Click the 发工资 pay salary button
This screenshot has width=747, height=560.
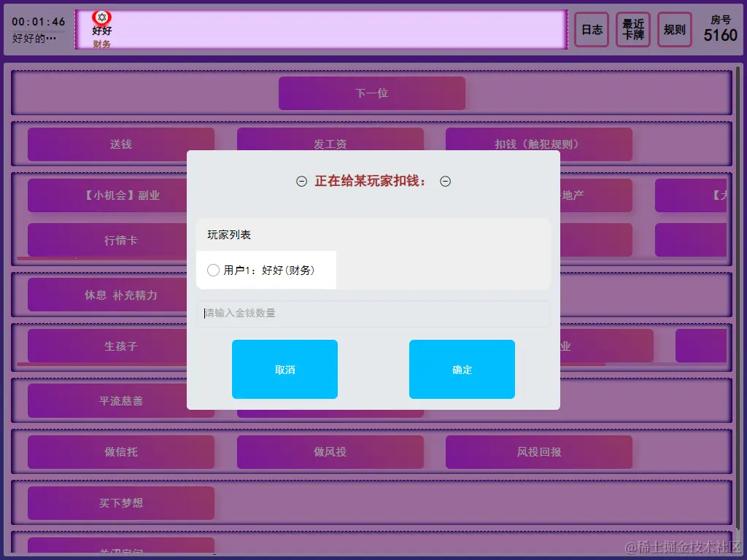pyautogui.click(x=330, y=144)
